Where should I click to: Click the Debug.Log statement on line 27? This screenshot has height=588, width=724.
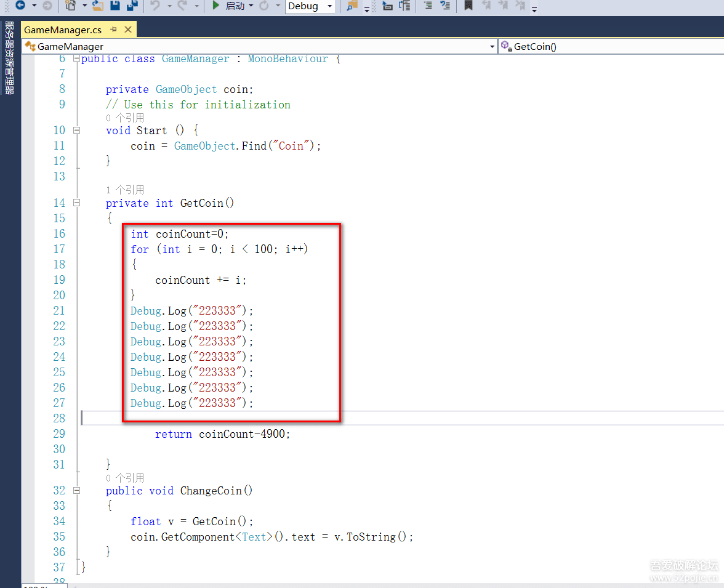[191, 403]
